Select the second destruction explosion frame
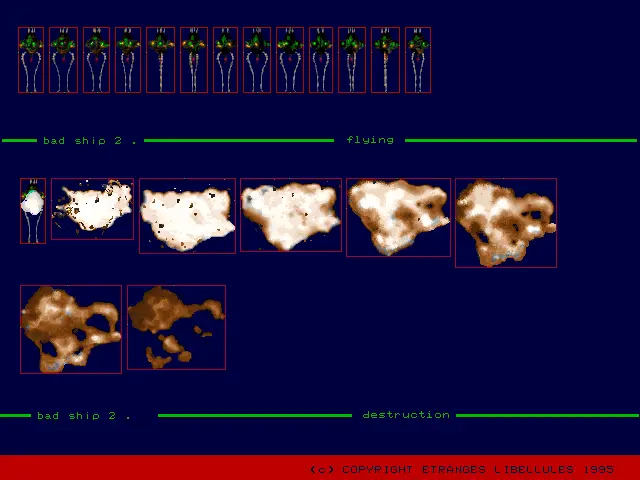The height and width of the screenshot is (480, 640). click(92, 209)
